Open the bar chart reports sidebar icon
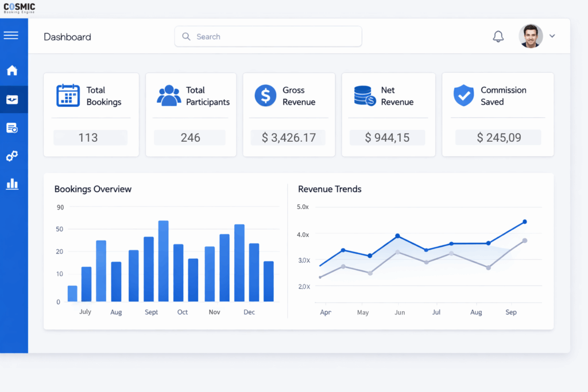Screen dimensions: 588x392 pyautogui.click(x=11, y=184)
